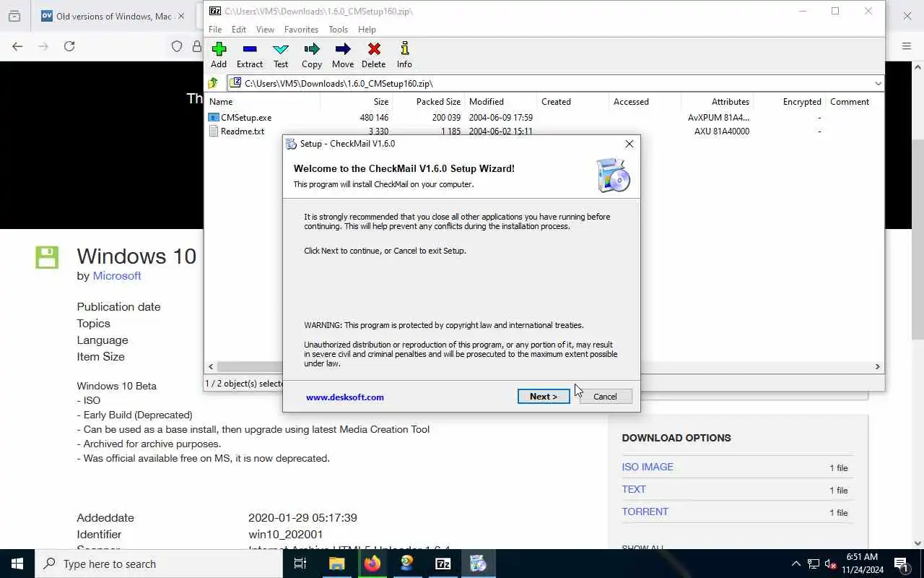
Task: Click the Delete toolbar icon in 7-Zip
Action: pyautogui.click(x=374, y=55)
